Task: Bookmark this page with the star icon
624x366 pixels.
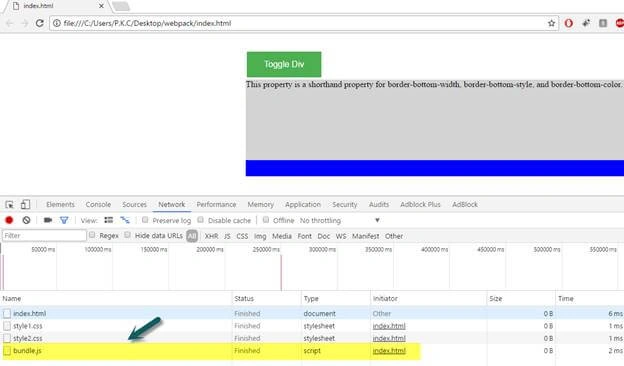Action: pos(551,23)
